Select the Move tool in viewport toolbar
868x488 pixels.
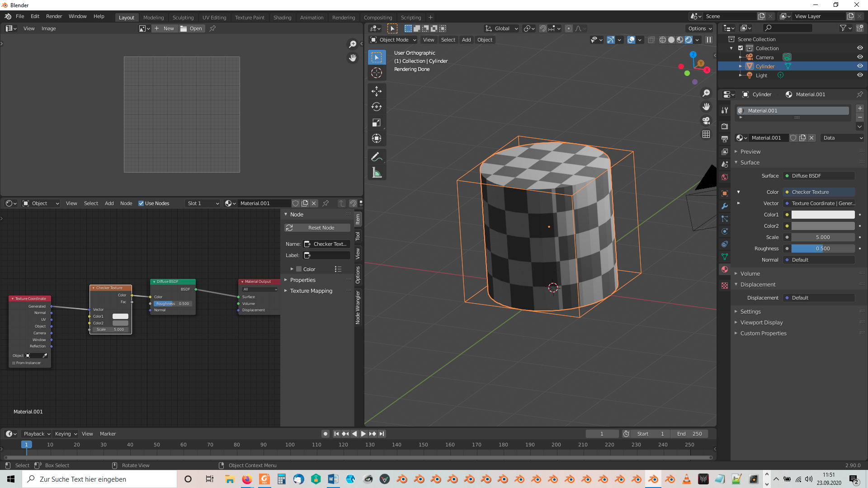(x=376, y=91)
